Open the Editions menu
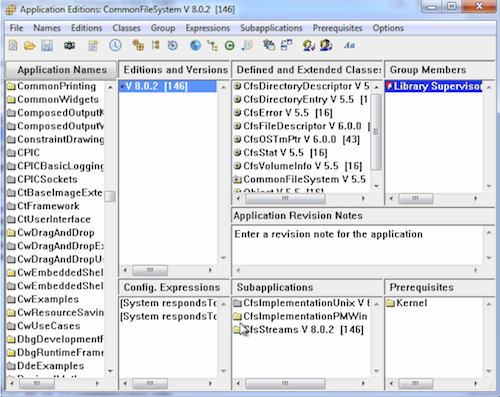Screen dimensions: 500x397 coord(86,28)
